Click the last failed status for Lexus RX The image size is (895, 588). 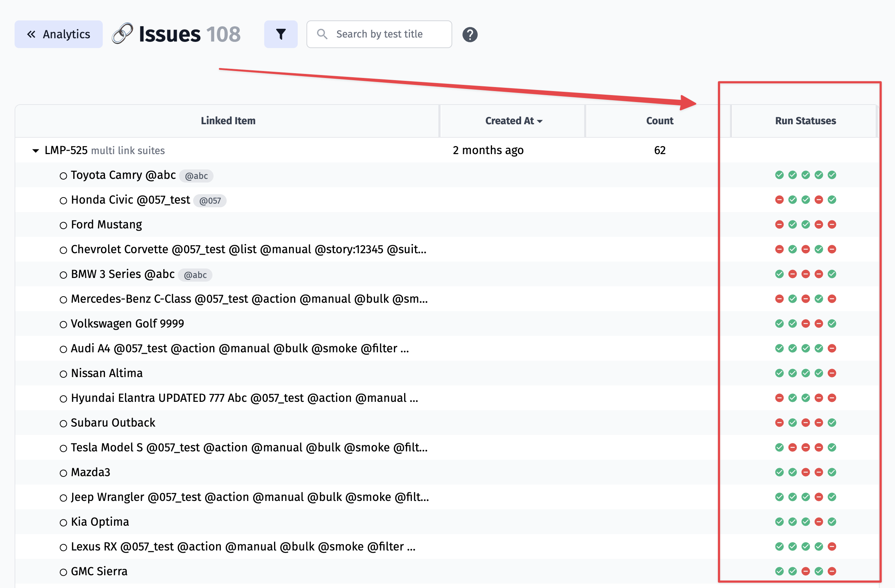click(832, 546)
